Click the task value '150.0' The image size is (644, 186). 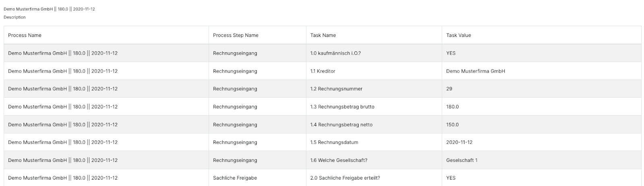pyautogui.click(x=452, y=125)
